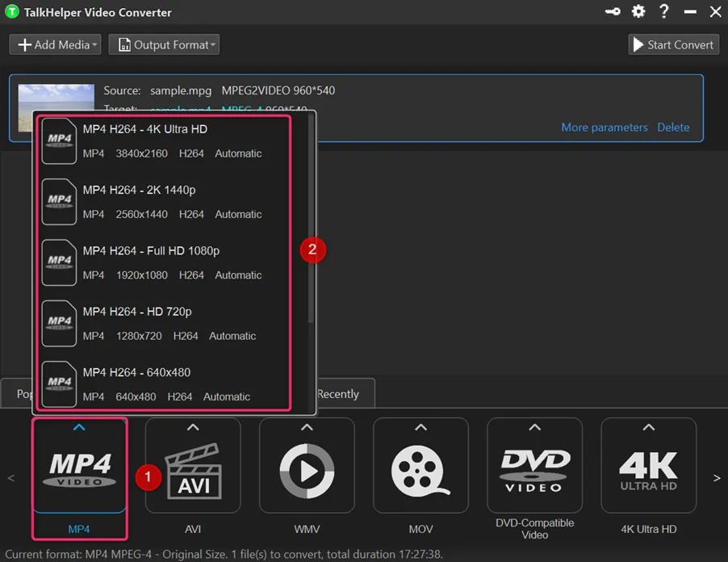
Task: Click the sample.mpg video thumbnail
Action: [x=56, y=98]
